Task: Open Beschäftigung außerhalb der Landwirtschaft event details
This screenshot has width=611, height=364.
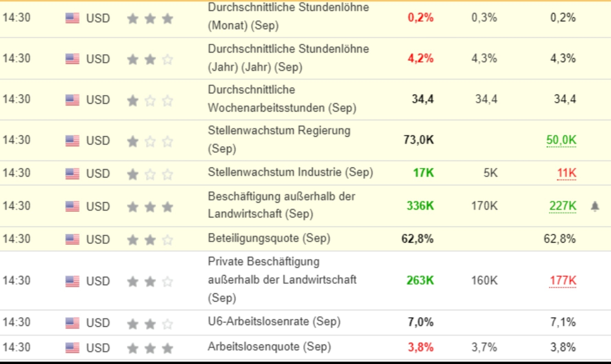Action: pos(281,205)
